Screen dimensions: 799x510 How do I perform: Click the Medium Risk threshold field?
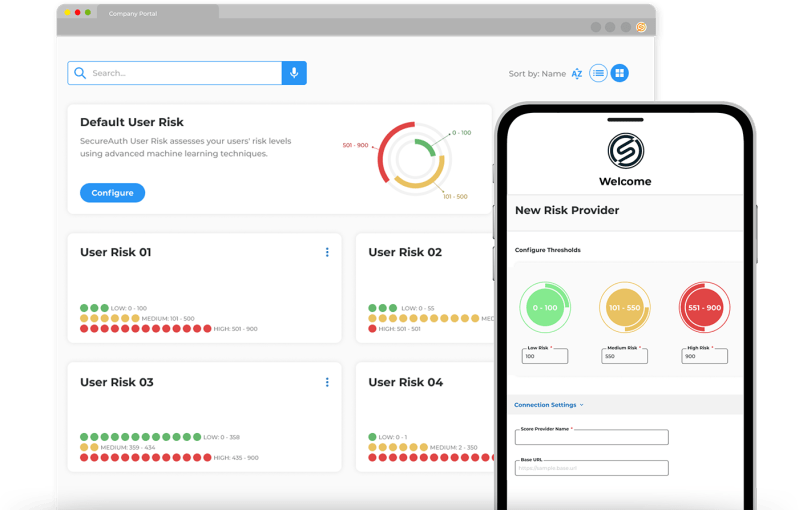(x=624, y=356)
